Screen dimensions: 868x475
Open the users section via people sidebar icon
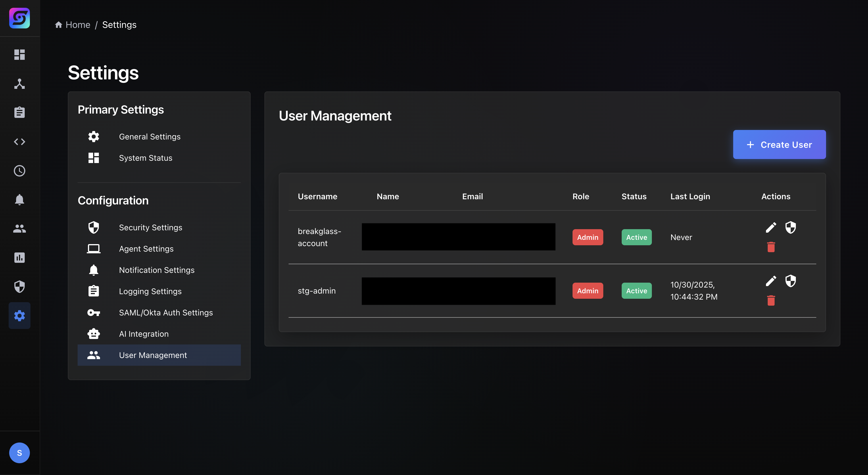pos(19,229)
